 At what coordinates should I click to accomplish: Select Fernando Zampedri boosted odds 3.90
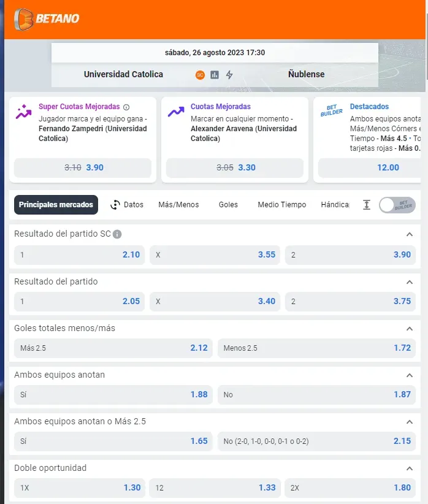click(83, 168)
